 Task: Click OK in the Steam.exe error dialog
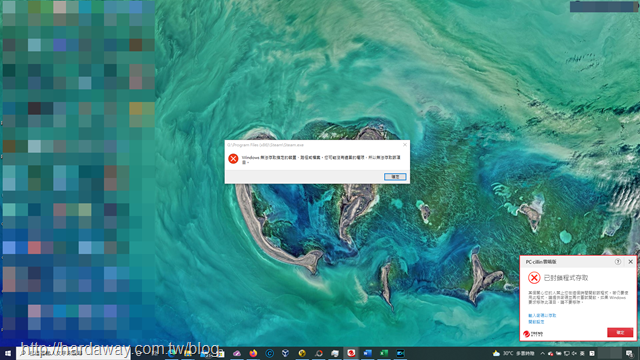395,177
